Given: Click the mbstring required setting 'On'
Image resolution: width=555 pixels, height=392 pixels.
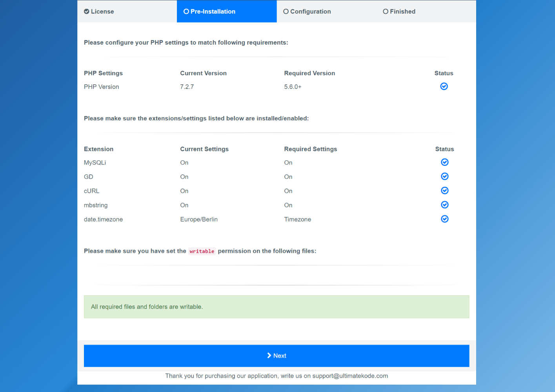Looking at the screenshot, I should coord(288,205).
